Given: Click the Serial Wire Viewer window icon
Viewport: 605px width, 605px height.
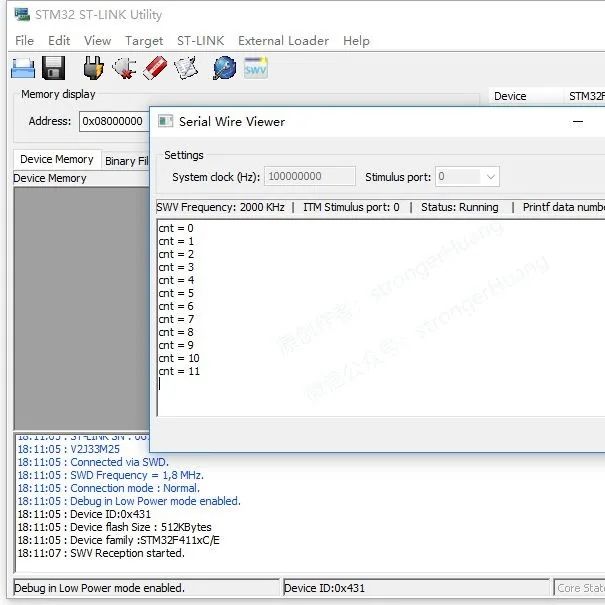Looking at the screenshot, I should tap(166, 121).
